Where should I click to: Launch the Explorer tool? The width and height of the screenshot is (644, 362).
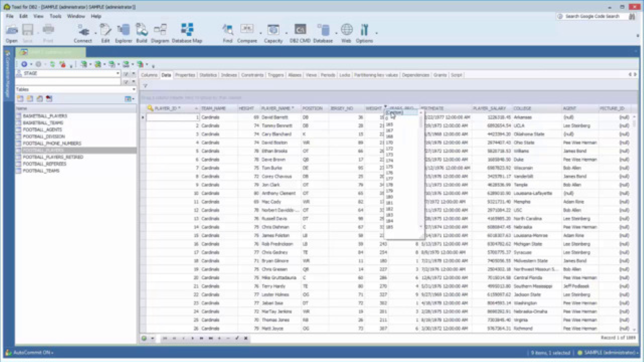coord(123,29)
